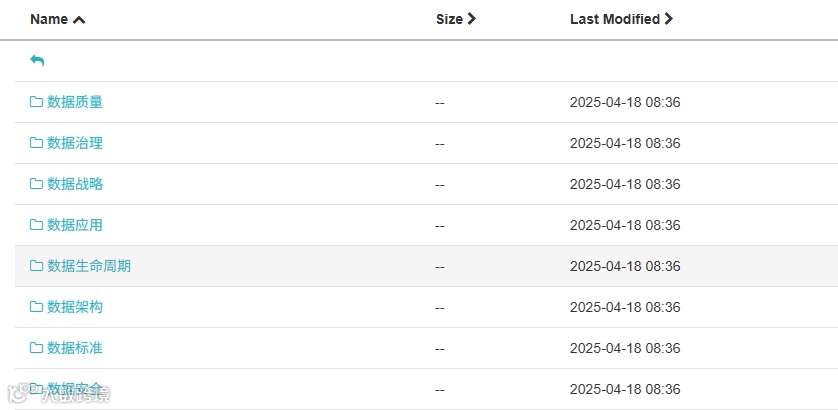
Task: Click the back arrow to parent directory
Action: point(37,61)
